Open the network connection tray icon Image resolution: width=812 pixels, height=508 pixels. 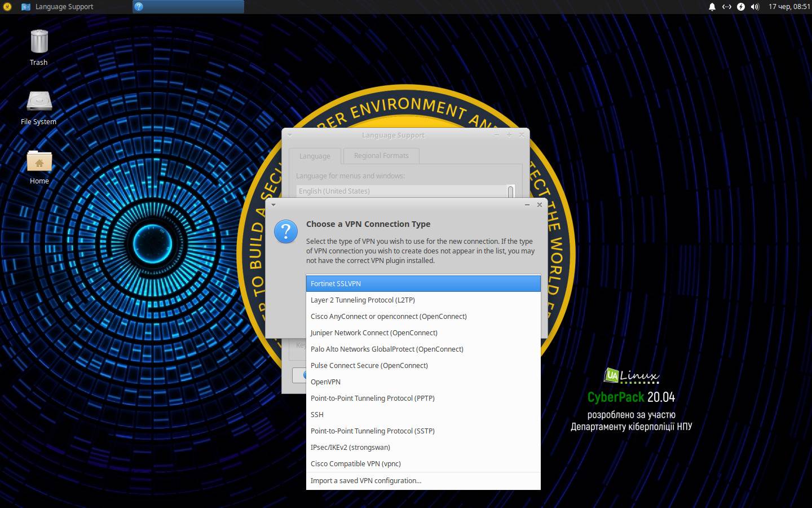pyautogui.click(x=726, y=7)
